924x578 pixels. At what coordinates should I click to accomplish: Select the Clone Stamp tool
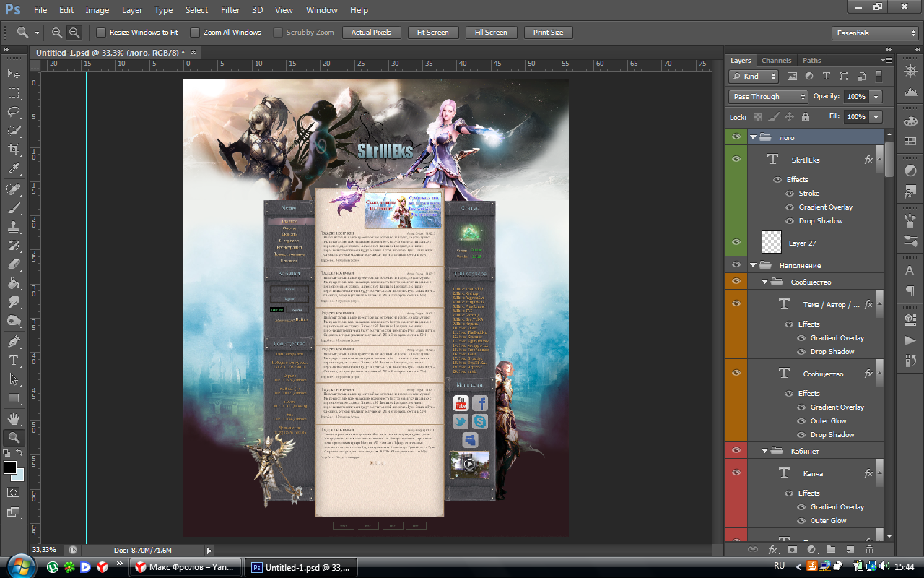point(14,227)
